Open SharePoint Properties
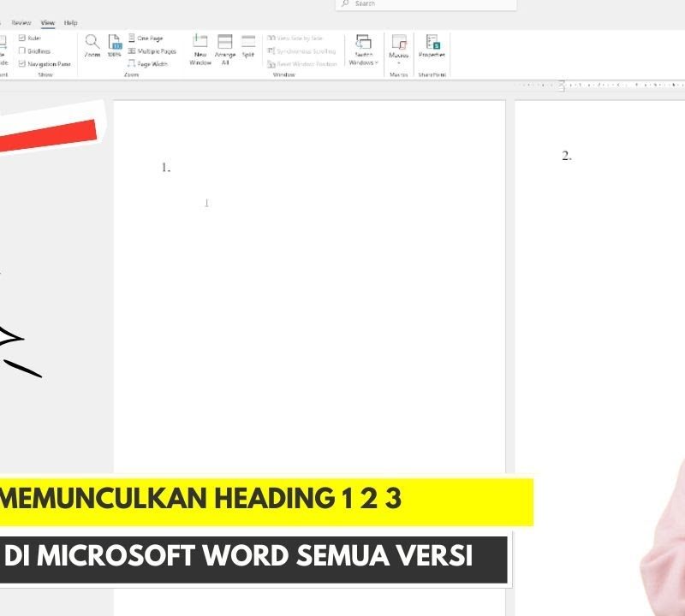Screen dimensions: 685x616 (432, 46)
